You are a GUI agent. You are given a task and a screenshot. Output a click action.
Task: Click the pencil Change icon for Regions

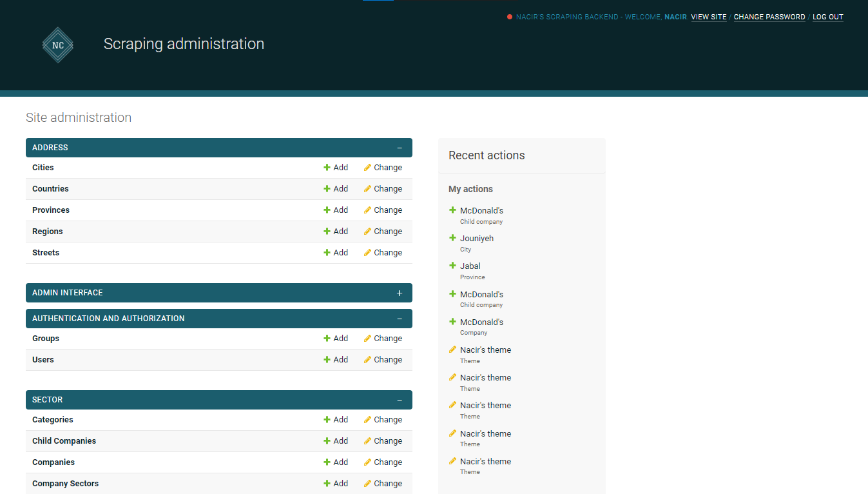tap(366, 231)
